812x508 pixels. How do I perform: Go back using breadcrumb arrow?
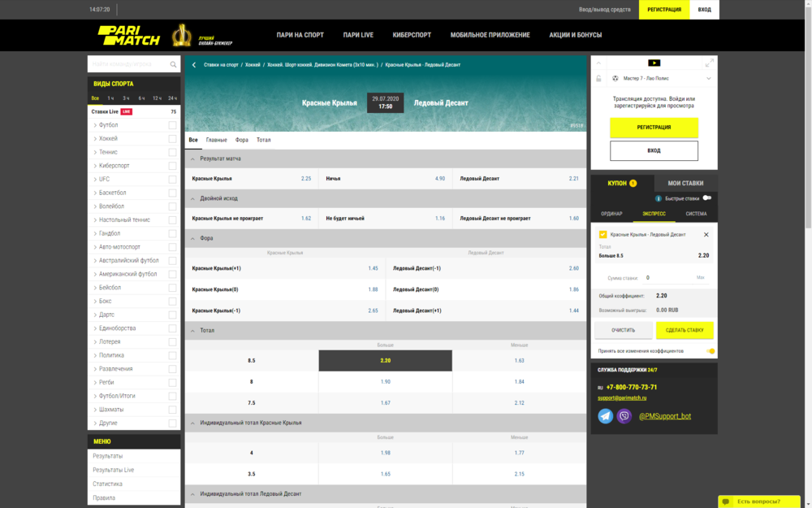[x=194, y=65]
